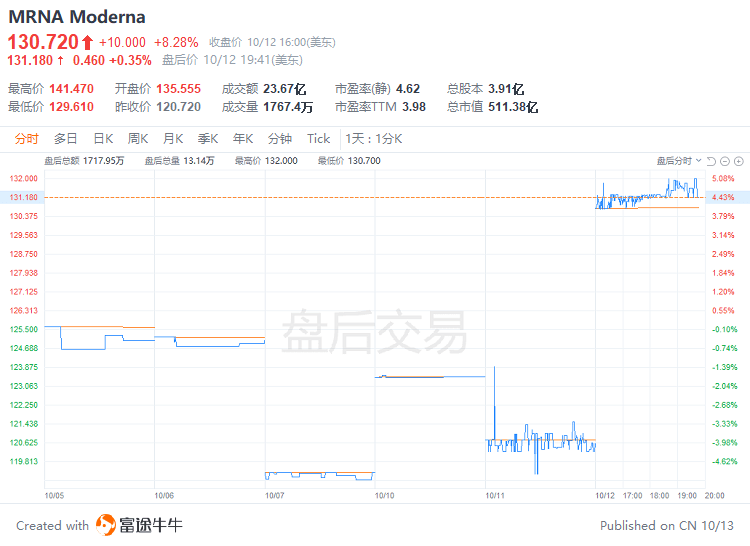Click the MRNA Moderna stock title
This screenshot has width=750, height=546.
[77, 17]
